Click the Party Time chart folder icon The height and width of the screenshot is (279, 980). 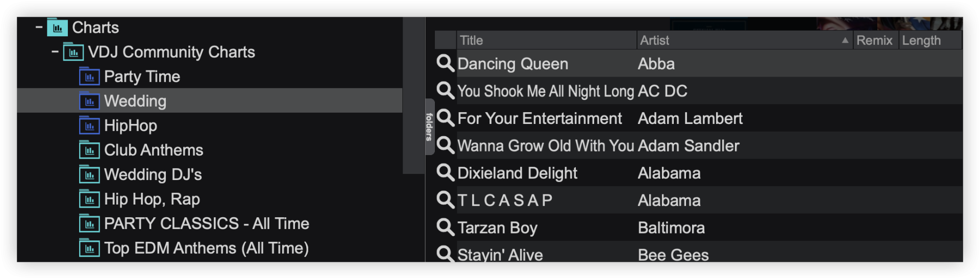[x=89, y=77]
